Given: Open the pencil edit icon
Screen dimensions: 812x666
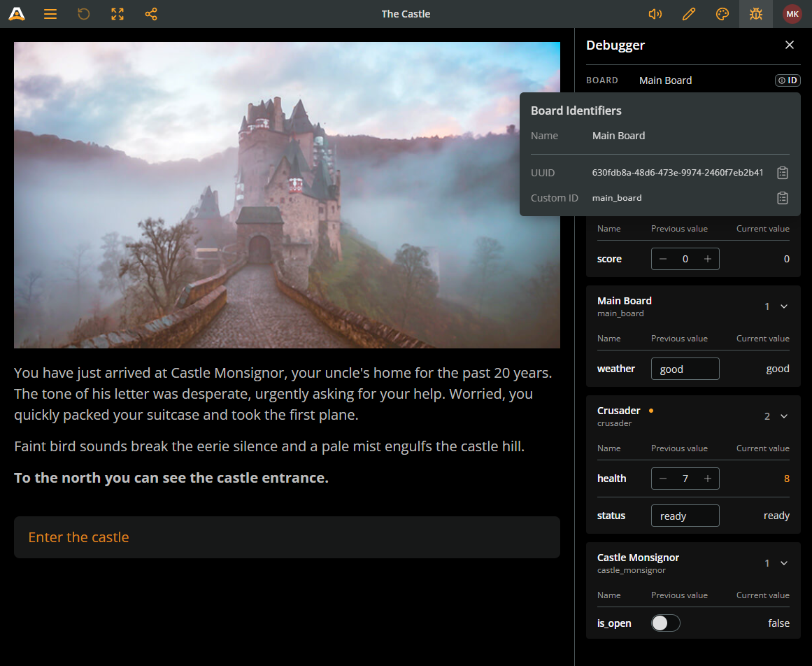Looking at the screenshot, I should point(689,14).
